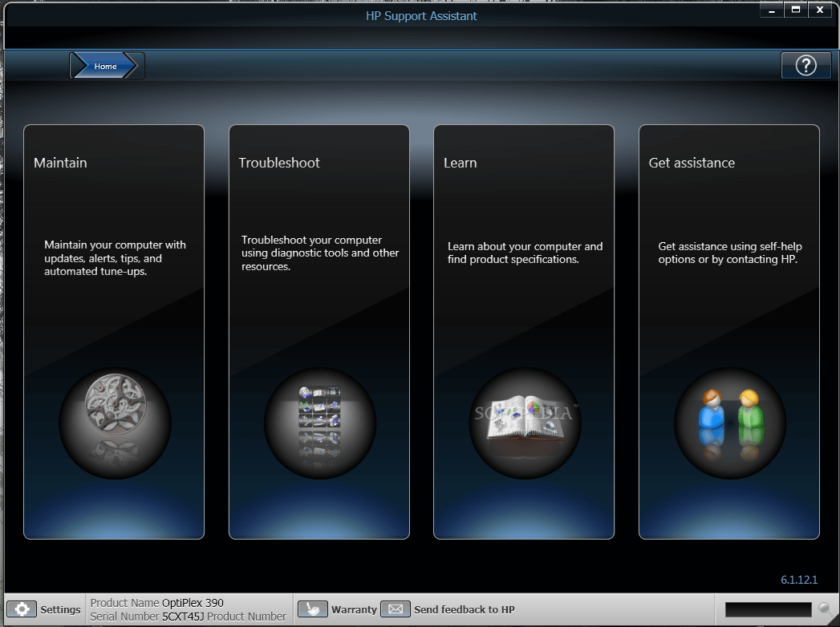Click 'Learn about your computer' description
Image resolution: width=840 pixels, height=627 pixels.
click(x=525, y=253)
